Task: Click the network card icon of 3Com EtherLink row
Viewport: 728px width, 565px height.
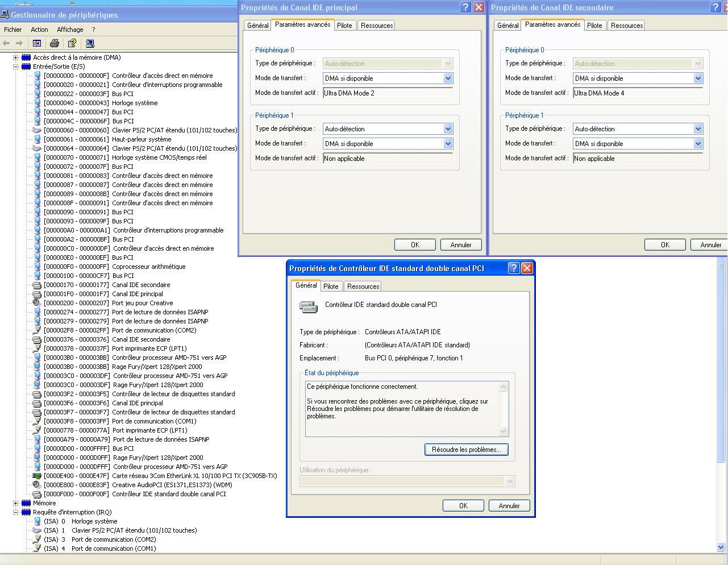Action: coord(37,476)
